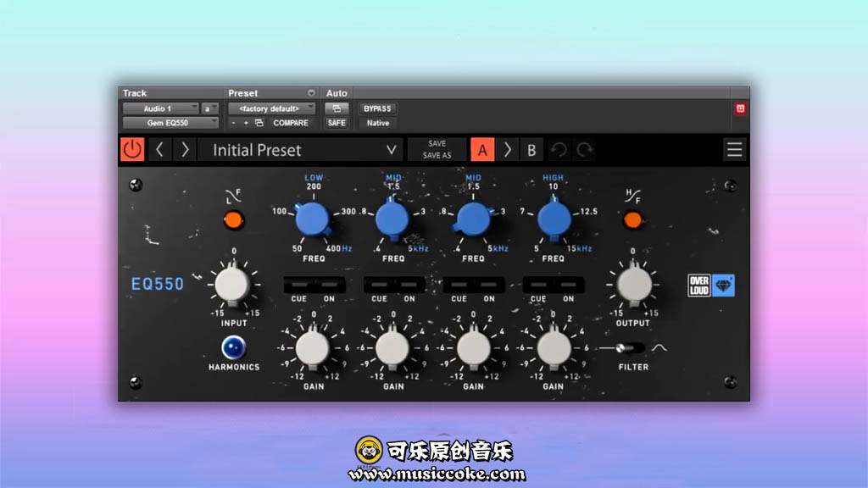
Task: Flip the FILTER shape switch
Action: click(x=630, y=348)
